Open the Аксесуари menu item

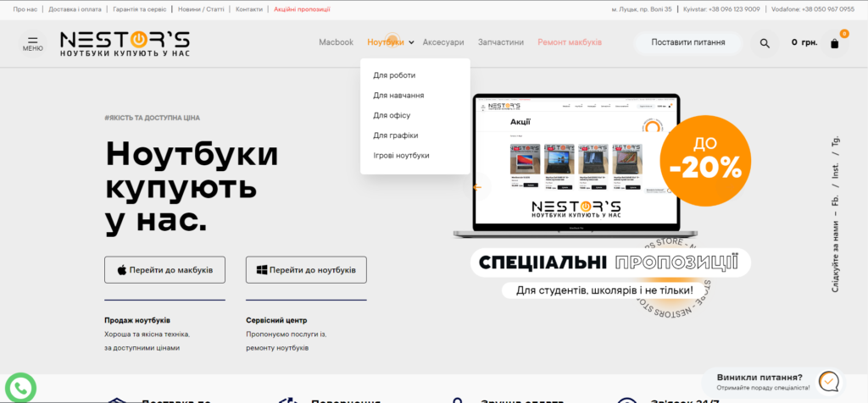click(x=443, y=42)
